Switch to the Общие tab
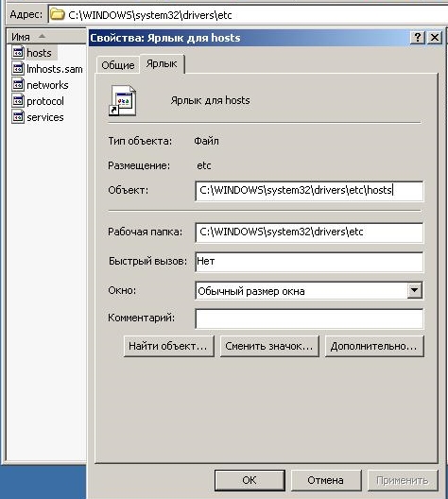The image size is (448, 499). [118, 65]
